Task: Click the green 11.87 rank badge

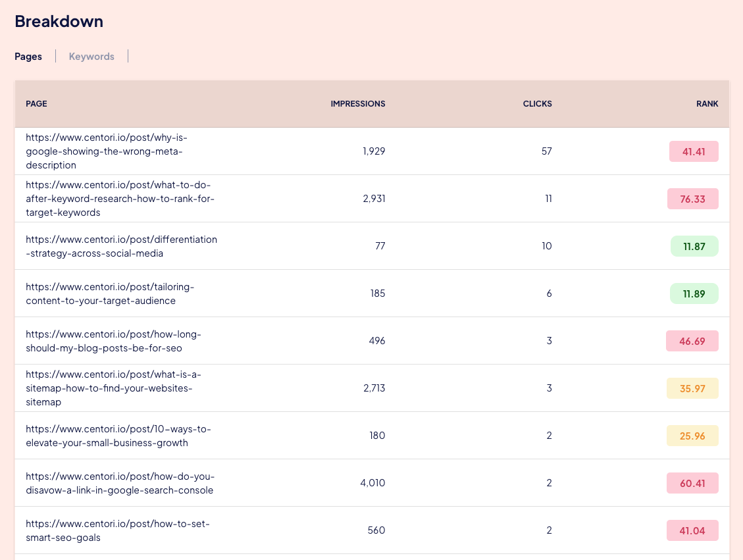Action: (x=694, y=246)
